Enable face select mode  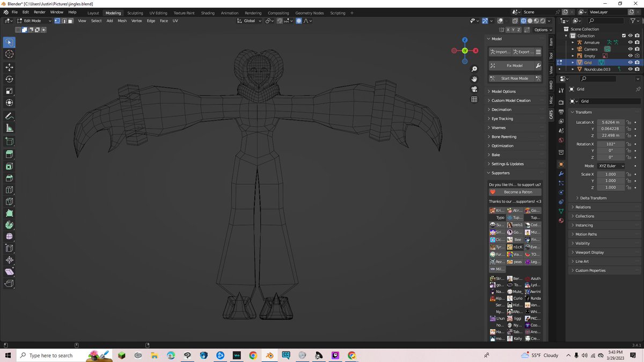click(70, 21)
